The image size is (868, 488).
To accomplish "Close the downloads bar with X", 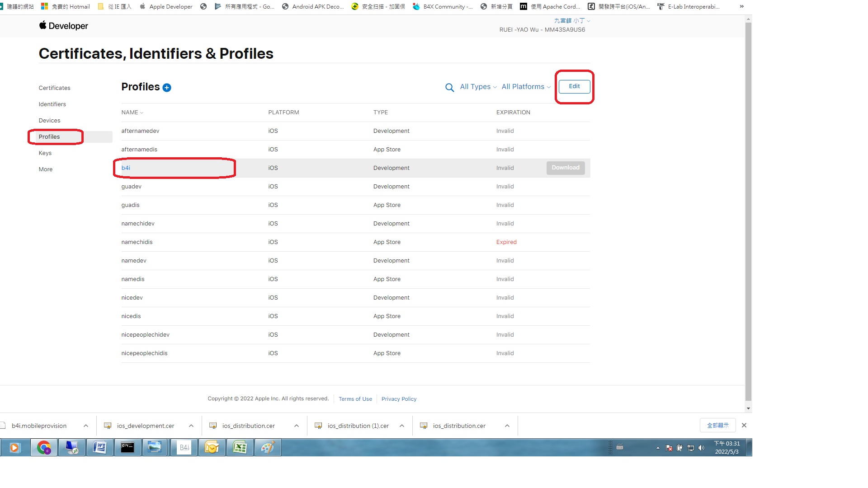I will point(744,425).
